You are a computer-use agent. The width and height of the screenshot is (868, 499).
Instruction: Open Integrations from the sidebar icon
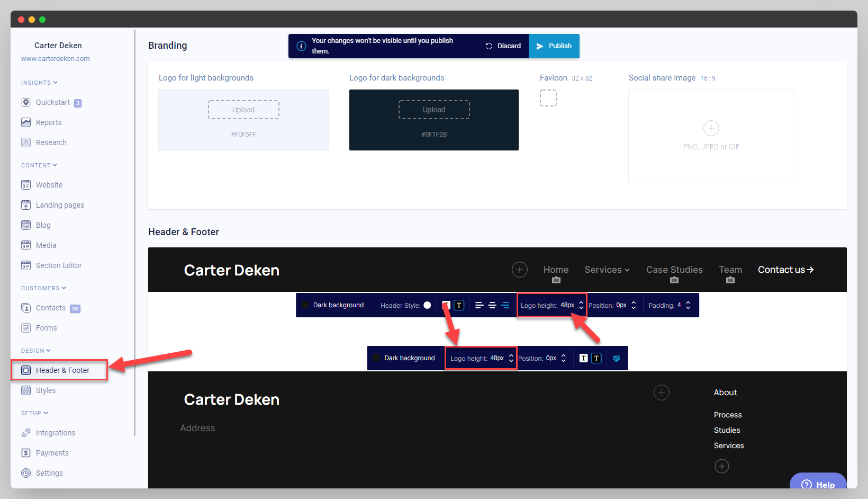click(x=26, y=432)
